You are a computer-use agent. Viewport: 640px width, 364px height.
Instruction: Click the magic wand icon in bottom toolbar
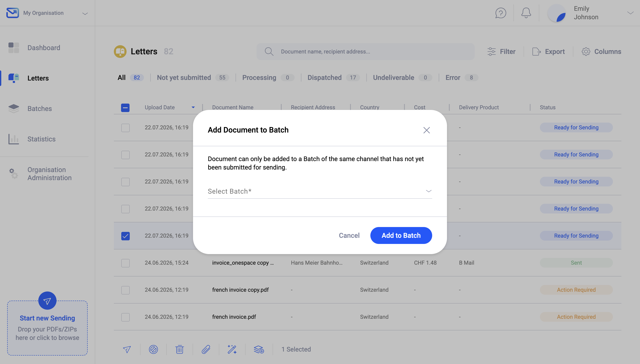click(x=232, y=349)
